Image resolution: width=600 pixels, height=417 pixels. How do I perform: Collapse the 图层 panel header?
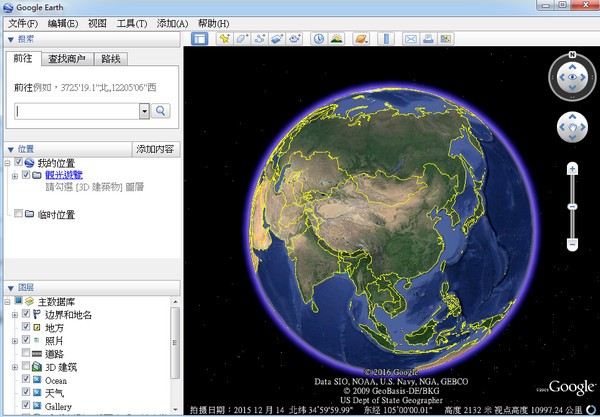click(x=10, y=285)
